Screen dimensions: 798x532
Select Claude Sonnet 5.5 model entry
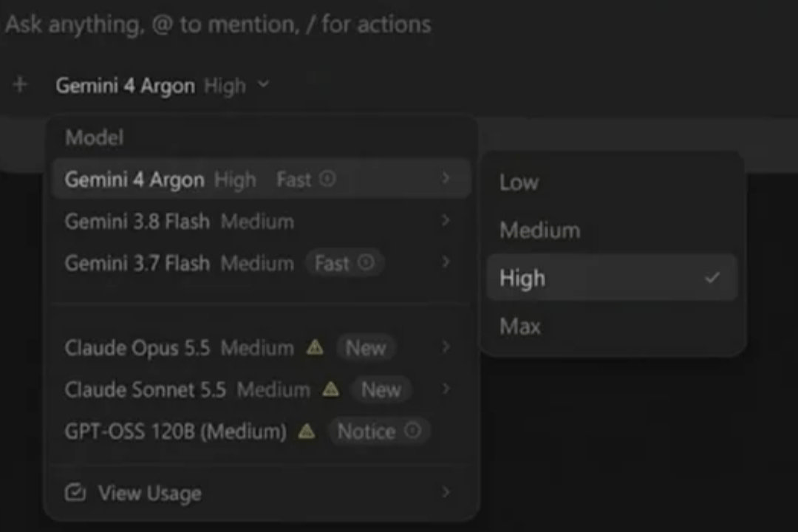click(x=261, y=389)
